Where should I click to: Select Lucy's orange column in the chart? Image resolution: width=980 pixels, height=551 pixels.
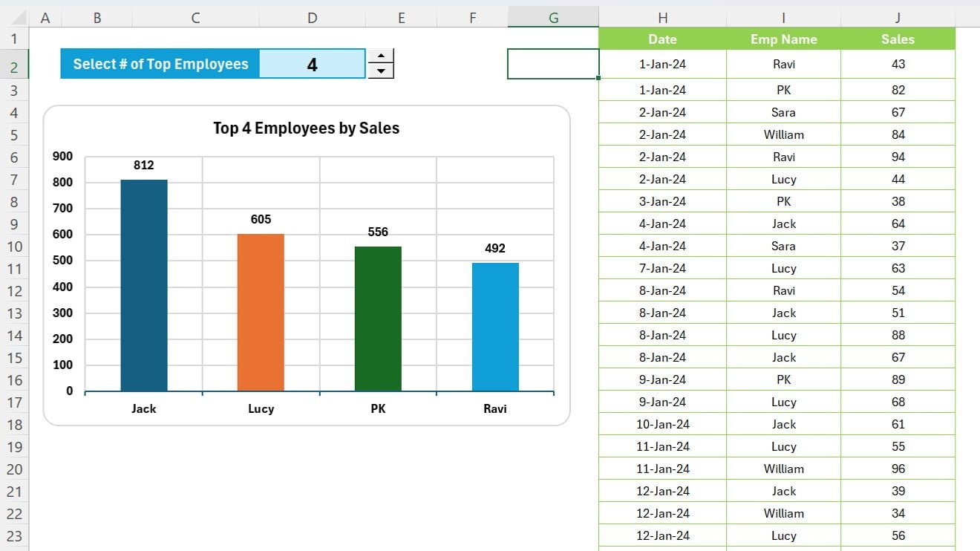coord(260,312)
